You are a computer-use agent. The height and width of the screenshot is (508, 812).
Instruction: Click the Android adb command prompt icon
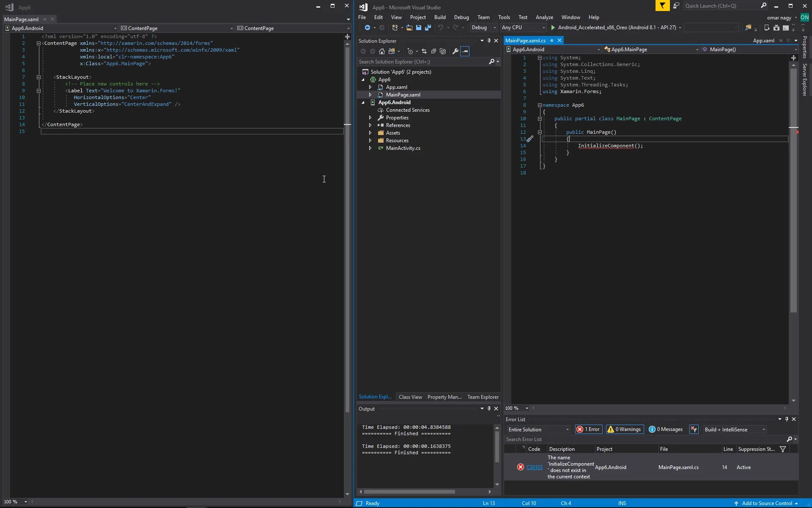785,28
